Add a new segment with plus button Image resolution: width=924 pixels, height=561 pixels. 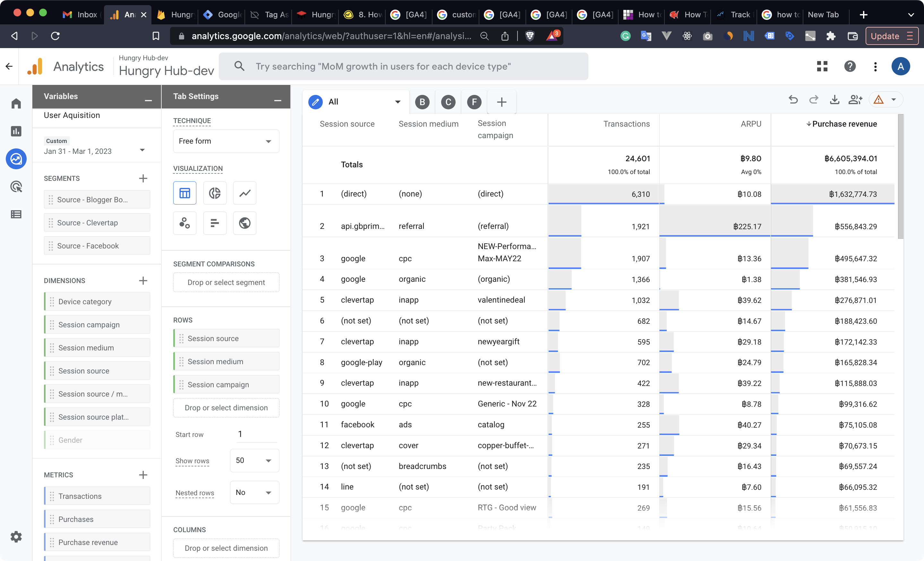coord(143,178)
